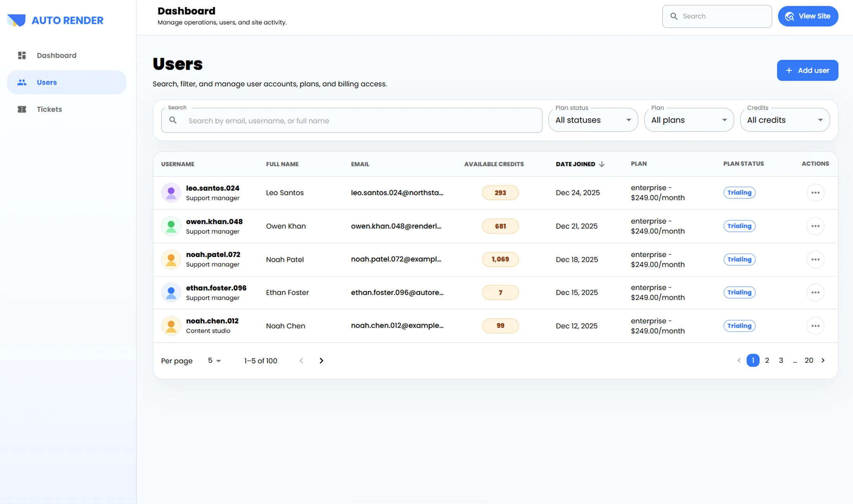The width and height of the screenshot is (853, 504).
Task: Click the Auto Render logo icon
Action: (x=16, y=20)
